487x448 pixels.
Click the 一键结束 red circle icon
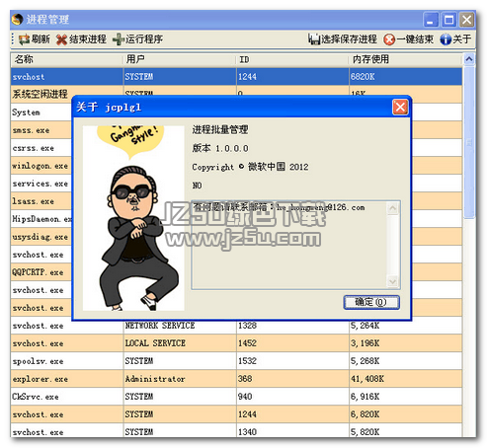(x=389, y=39)
